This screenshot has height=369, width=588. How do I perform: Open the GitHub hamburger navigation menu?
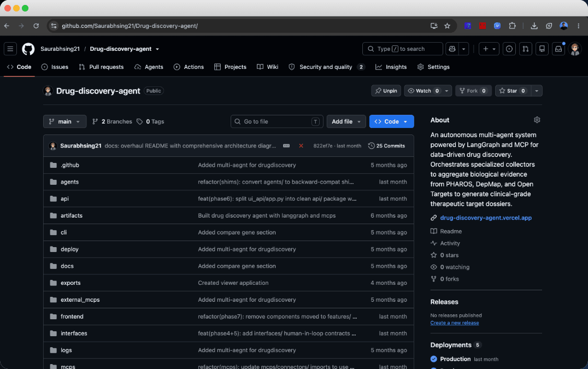coord(10,49)
